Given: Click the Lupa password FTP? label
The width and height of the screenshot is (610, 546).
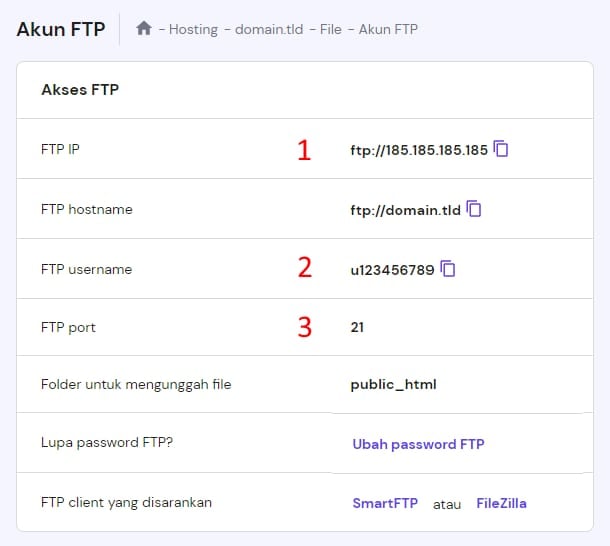Looking at the screenshot, I should pos(107,443).
